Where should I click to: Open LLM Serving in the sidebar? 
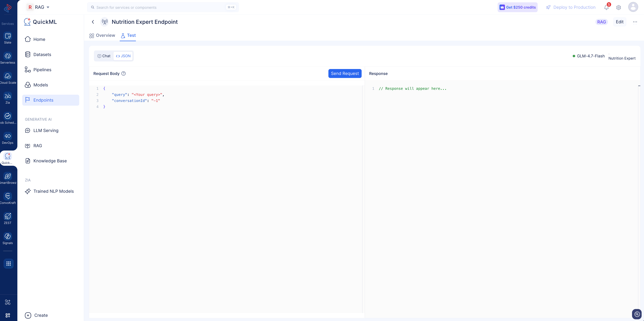coord(51,131)
